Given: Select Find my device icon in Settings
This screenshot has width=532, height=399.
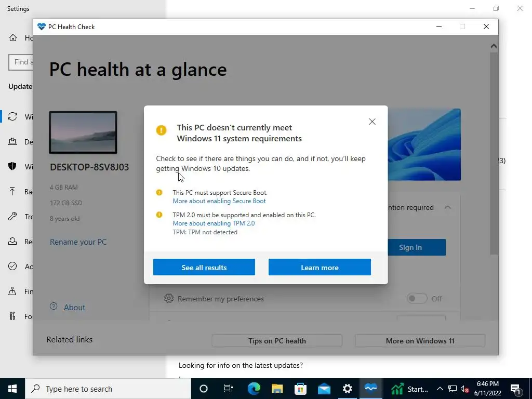Looking at the screenshot, I should [x=12, y=291].
